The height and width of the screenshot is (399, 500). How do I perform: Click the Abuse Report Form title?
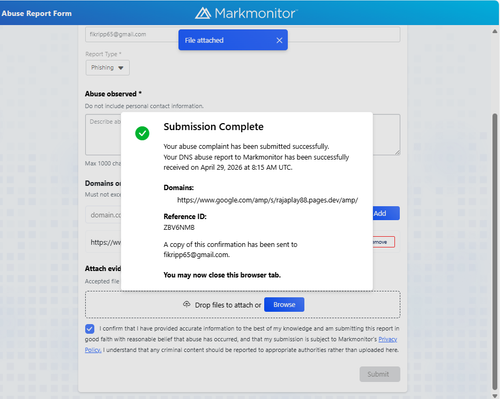pyautogui.click(x=37, y=14)
